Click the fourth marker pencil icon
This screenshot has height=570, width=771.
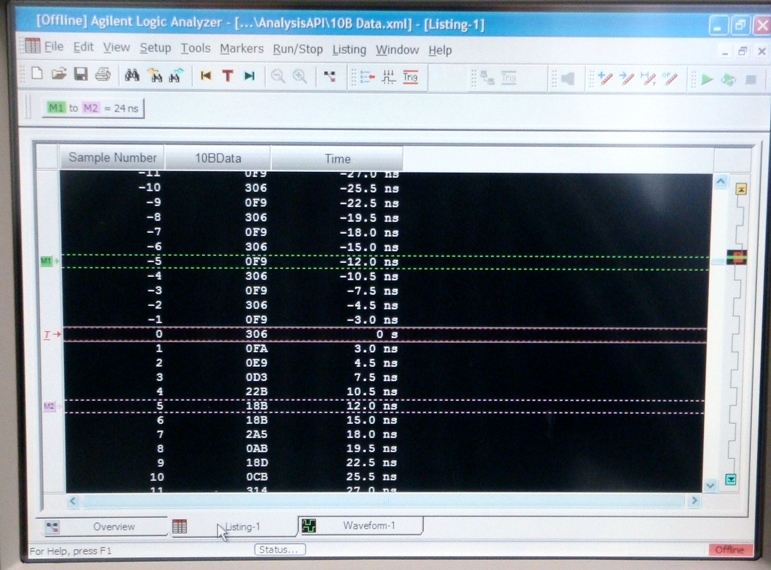tap(670, 79)
